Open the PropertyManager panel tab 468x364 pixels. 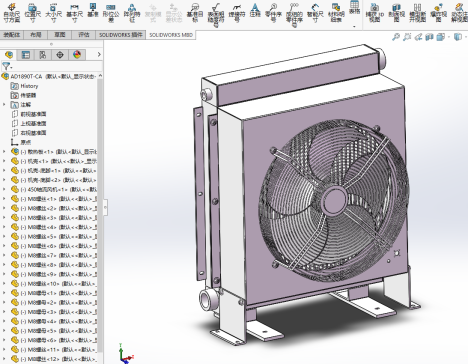(26, 55)
